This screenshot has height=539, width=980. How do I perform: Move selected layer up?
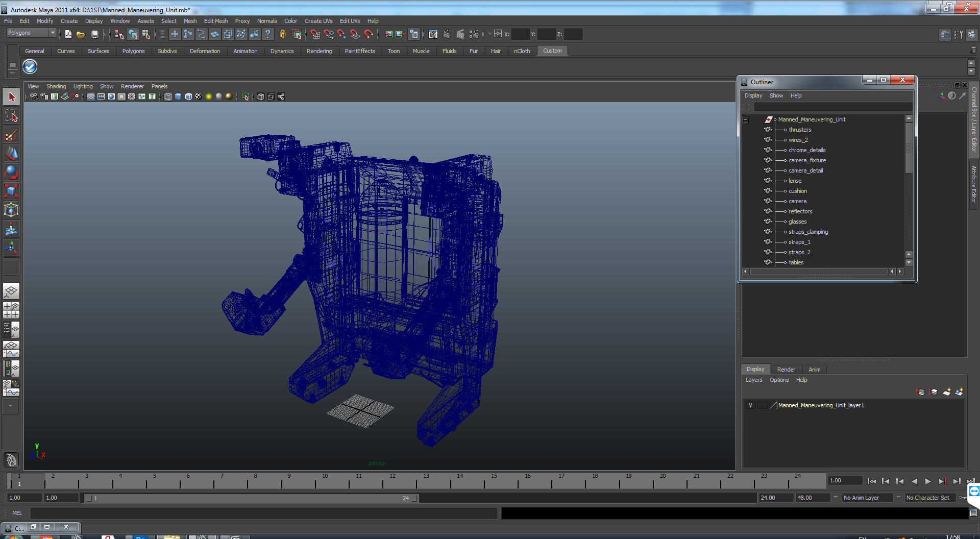921,392
